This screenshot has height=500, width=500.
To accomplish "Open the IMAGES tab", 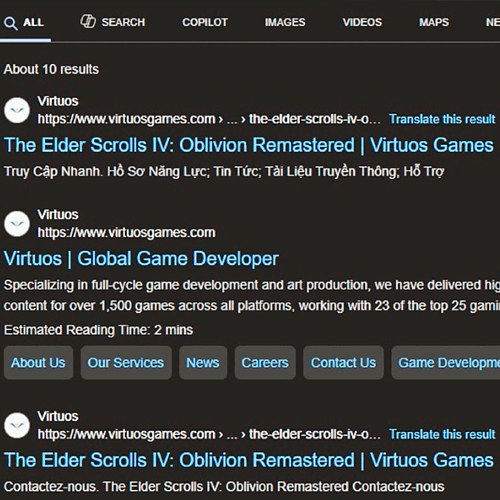I will click(x=285, y=22).
